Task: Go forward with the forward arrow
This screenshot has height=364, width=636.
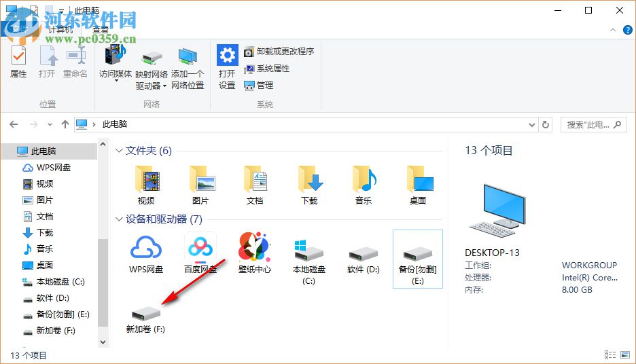Action: tap(34, 124)
